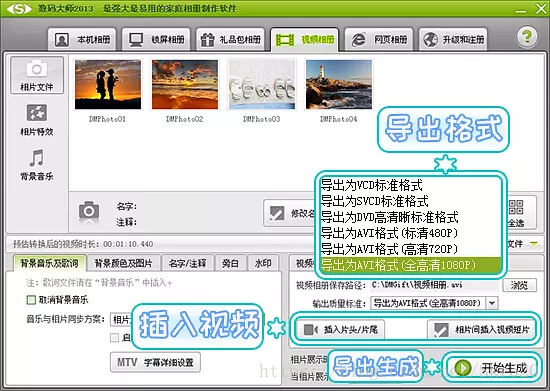Choose 导出为AVI格式(全高清1080P) option

click(410, 265)
